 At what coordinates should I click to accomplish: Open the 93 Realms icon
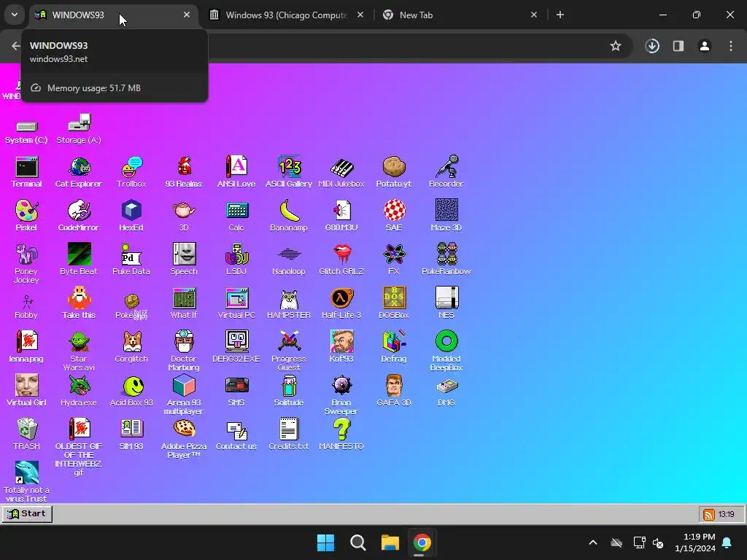[x=184, y=172]
